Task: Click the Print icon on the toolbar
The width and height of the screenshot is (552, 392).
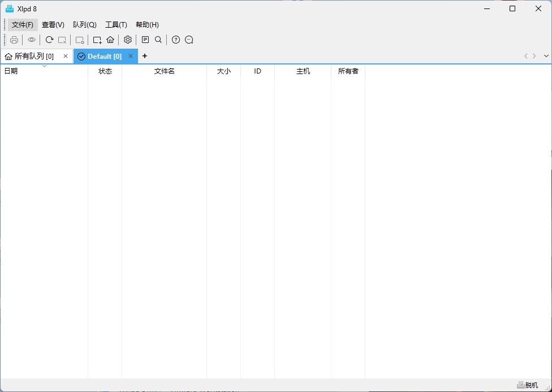Action: click(14, 40)
